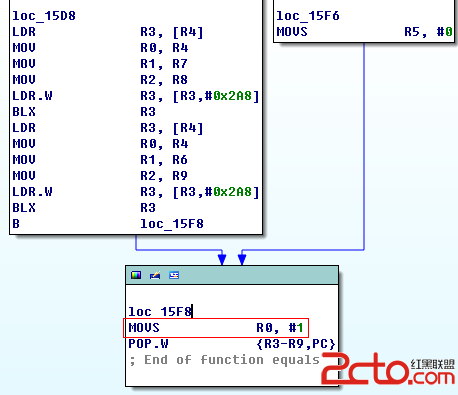The height and width of the screenshot is (395, 458).
Task: Click the MOV R1, R6 instruction
Action: 100,160
